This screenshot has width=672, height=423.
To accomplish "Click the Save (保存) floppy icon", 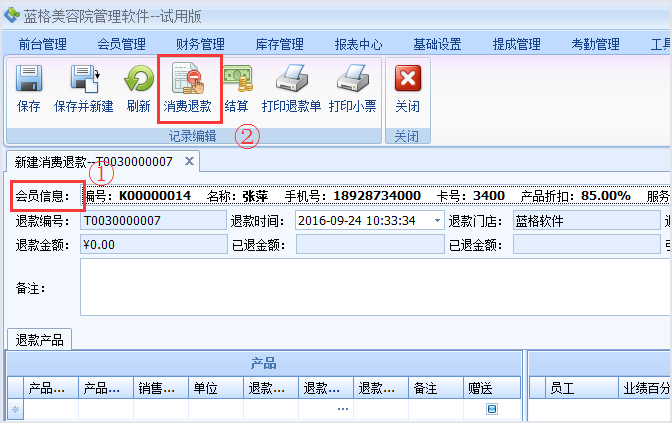I will click(x=29, y=78).
